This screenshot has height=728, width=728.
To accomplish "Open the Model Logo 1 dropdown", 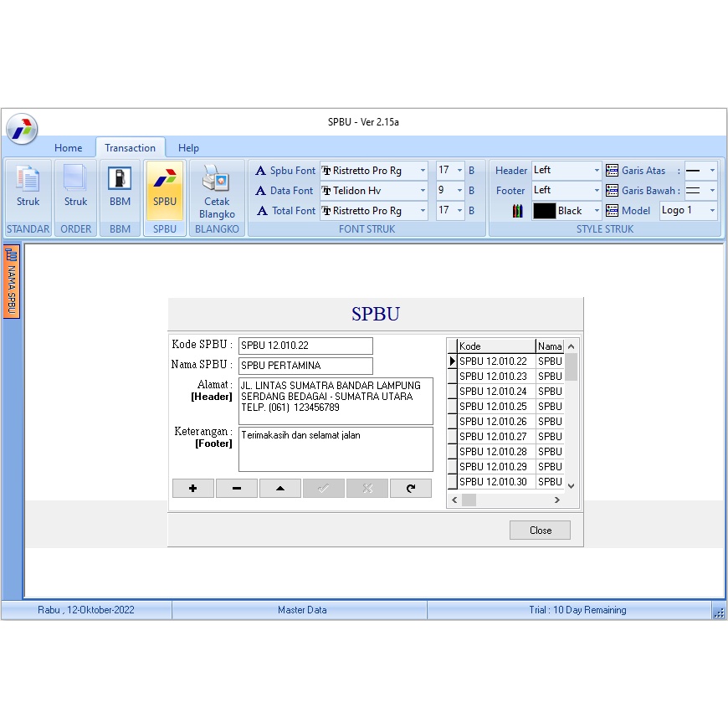I will pyautogui.click(x=712, y=211).
